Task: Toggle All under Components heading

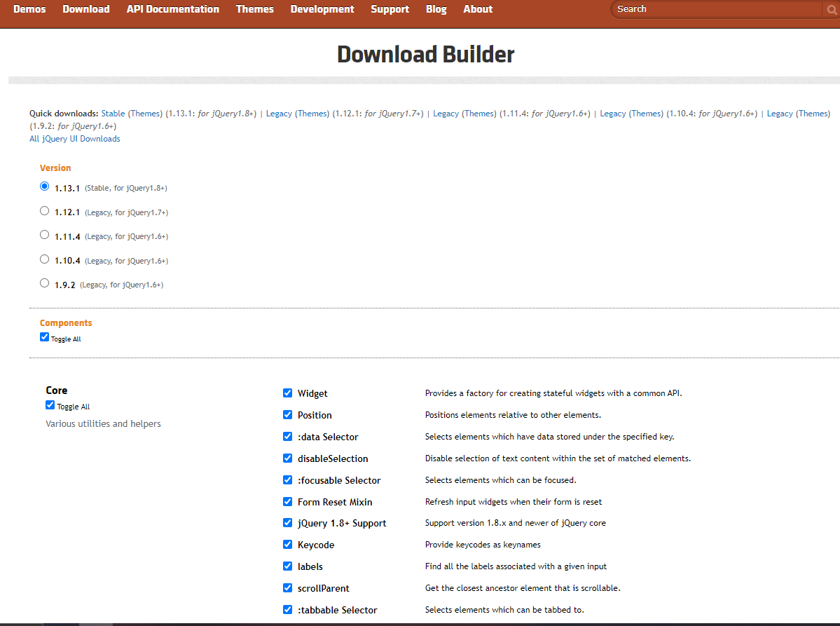Action: (x=44, y=337)
